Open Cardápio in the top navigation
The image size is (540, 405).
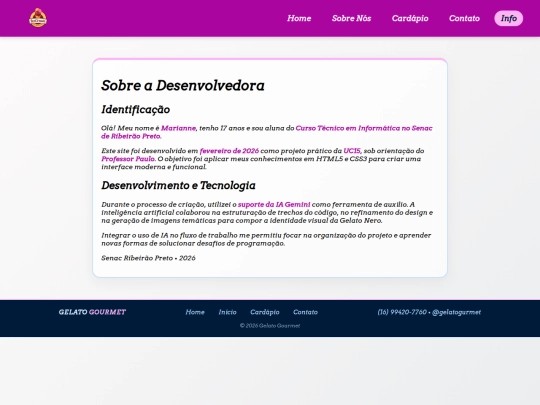point(410,18)
